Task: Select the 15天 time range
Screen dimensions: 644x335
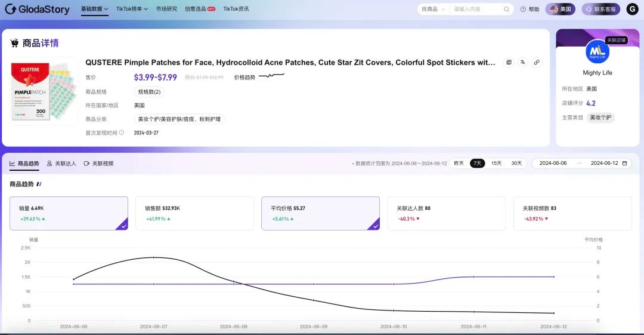Action: pyautogui.click(x=496, y=164)
